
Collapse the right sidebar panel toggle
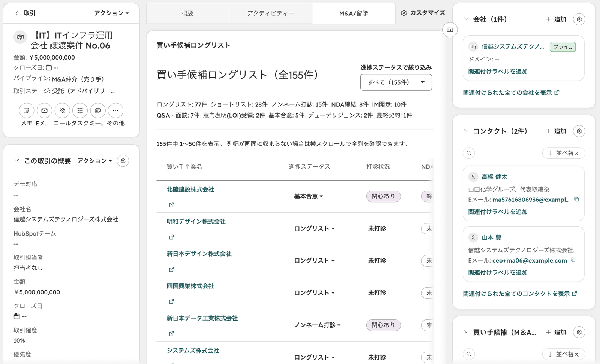click(x=450, y=30)
